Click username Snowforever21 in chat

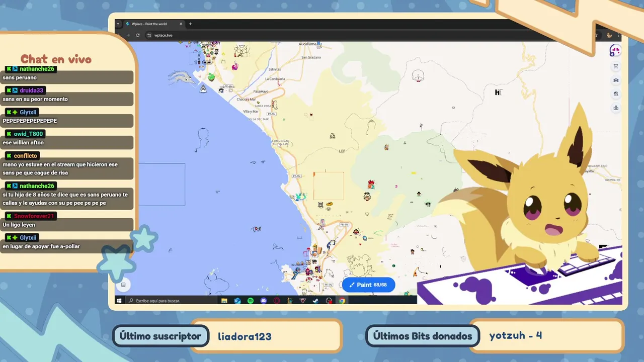point(34,216)
